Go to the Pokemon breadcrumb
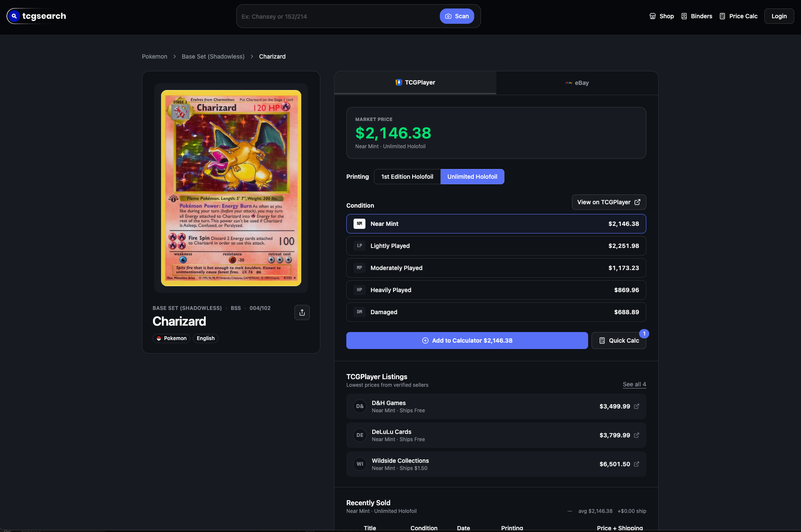Screen dimensions: 801x532 pos(155,56)
